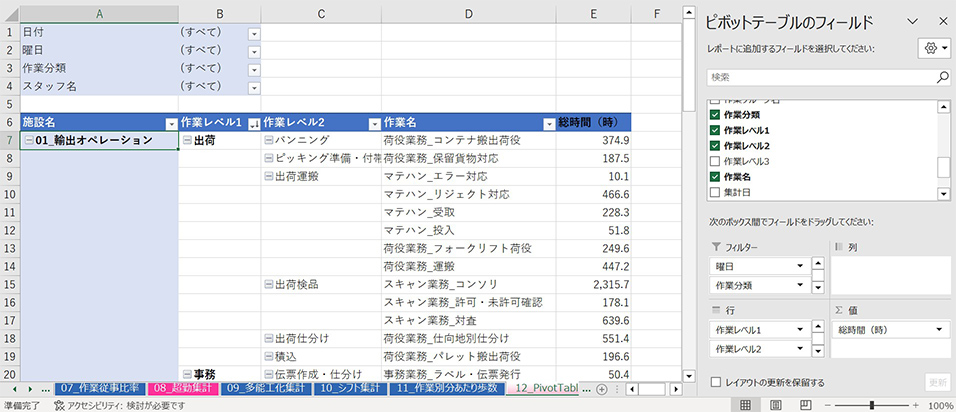Check the 作業レベル3 field checkbox
Image resolution: width=956 pixels, height=412 pixels.
click(714, 161)
